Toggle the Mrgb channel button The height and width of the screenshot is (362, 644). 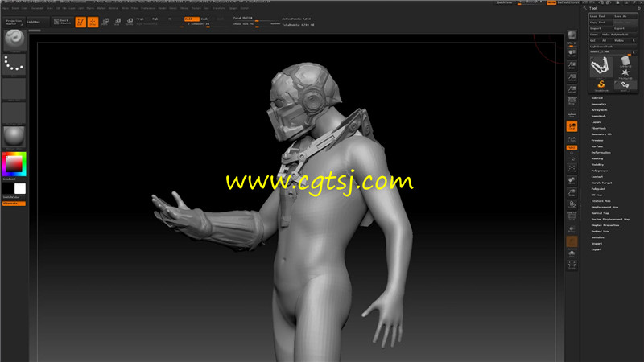[140, 19]
